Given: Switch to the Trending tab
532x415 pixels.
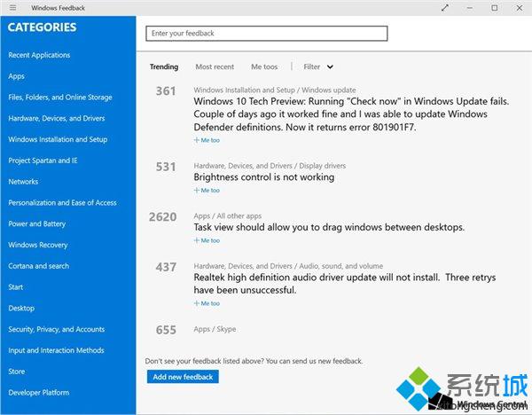Looking at the screenshot, I should coord(164,67).
